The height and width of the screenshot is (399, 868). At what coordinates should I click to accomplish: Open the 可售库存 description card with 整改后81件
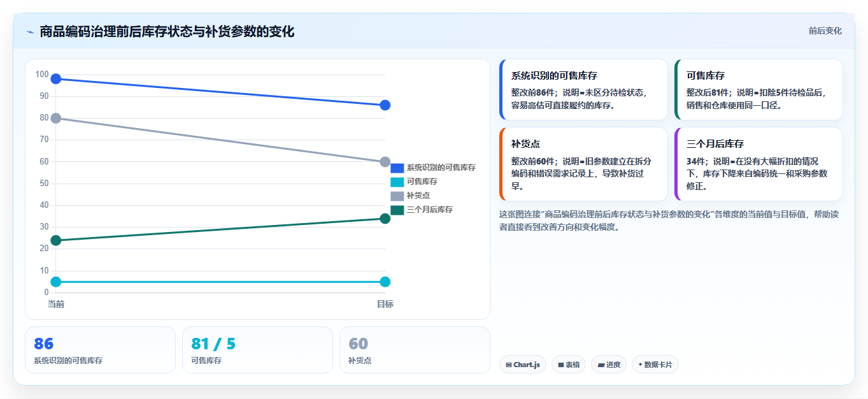click(x=758, y=90)
